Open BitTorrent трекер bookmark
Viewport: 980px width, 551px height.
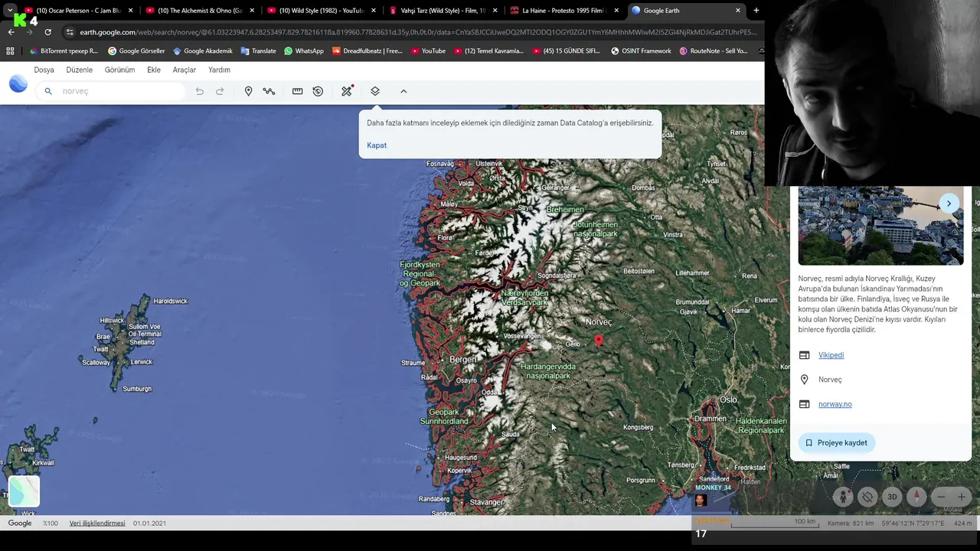pyautogui.click(x=63, y=51)
